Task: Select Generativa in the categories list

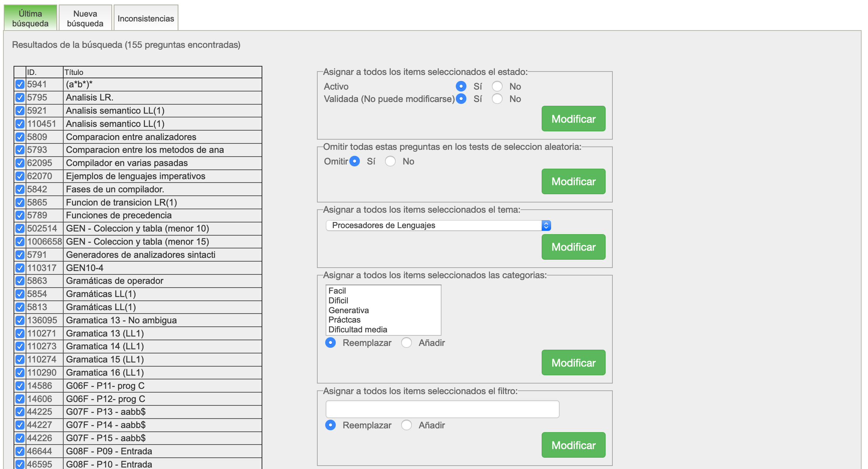Action: [x=349, y=311]
